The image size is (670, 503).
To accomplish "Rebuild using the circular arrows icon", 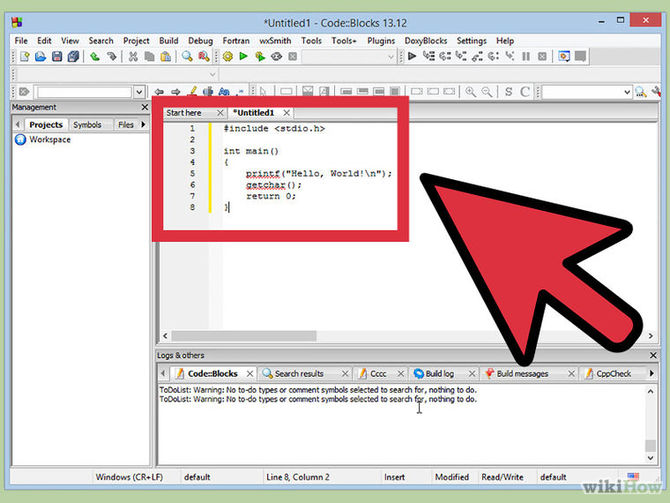I will (276, 56).
